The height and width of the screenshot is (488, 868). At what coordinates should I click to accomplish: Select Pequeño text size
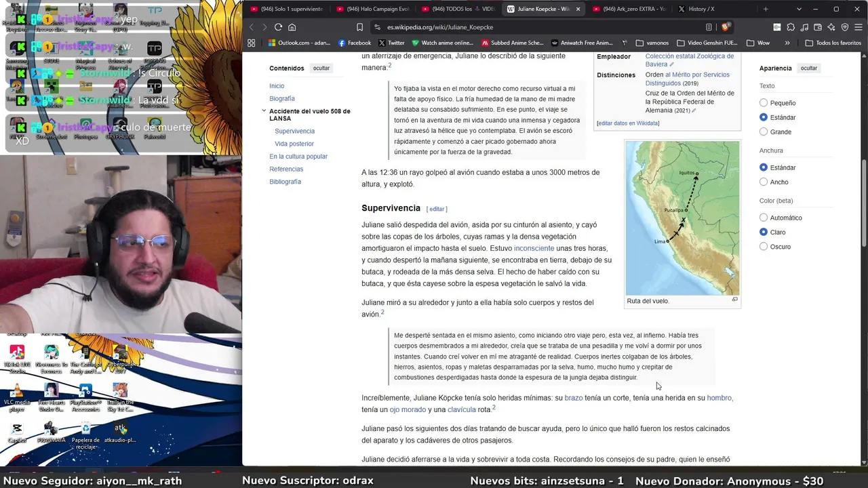point(764,103)
